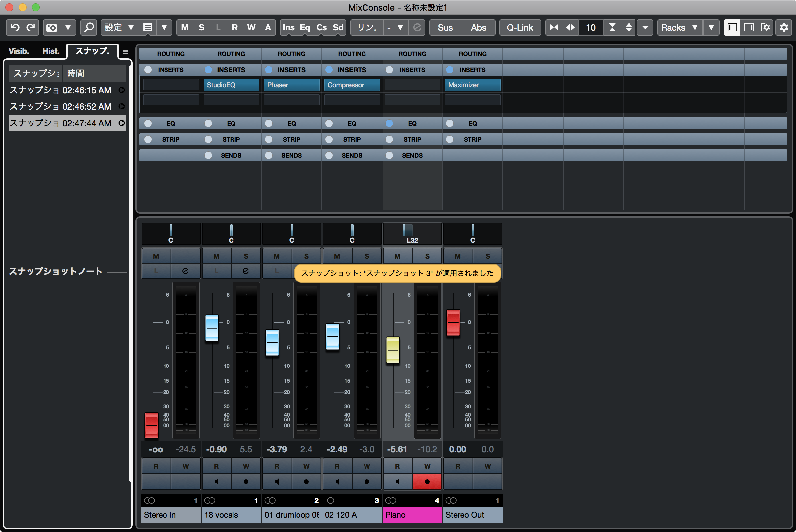Image resolution: width=796 pixels, height=532 pixels.
Task: Mute the Piano channel
Action: click(397, 256)
